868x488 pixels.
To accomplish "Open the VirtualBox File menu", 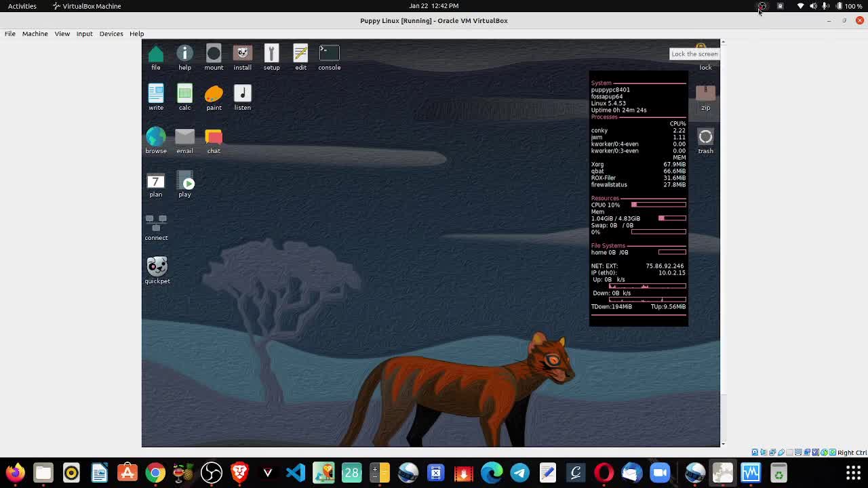I will pyautogui.click(x=10, y=33).
